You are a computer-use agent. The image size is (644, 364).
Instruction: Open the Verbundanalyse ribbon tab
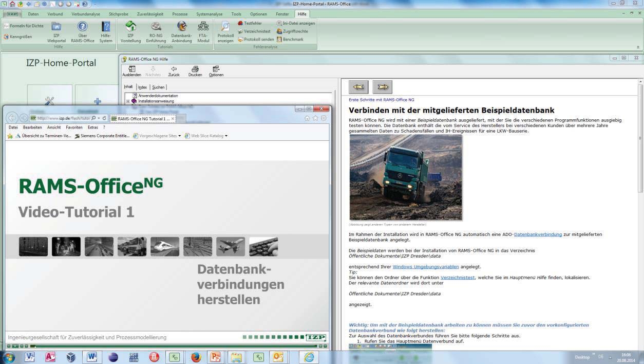(x=86, y=14)
